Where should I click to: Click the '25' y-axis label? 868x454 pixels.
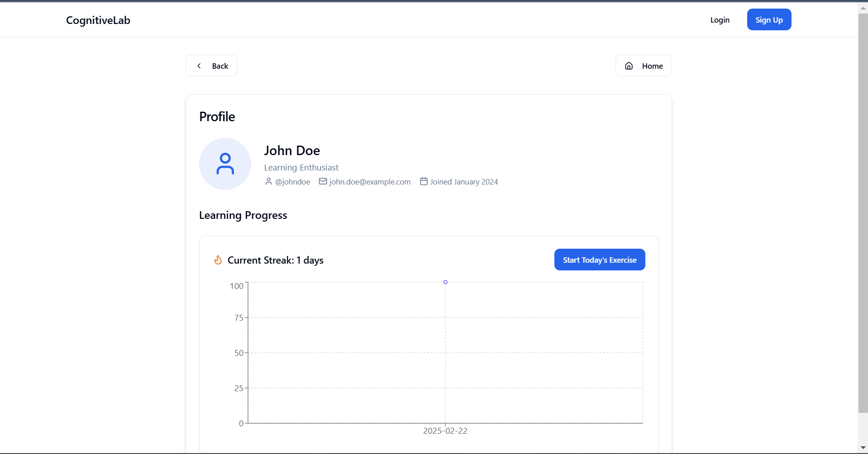(x=239, y=388)
